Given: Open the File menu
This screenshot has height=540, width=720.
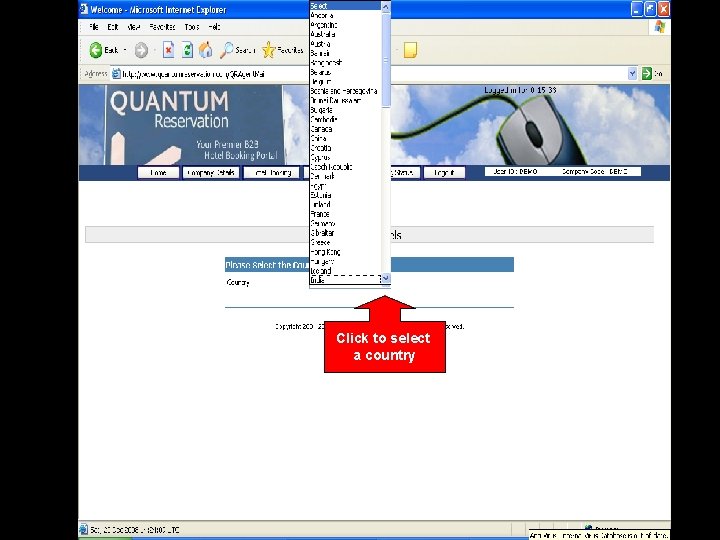Looking at the screenshot, I should click(94, 27).
